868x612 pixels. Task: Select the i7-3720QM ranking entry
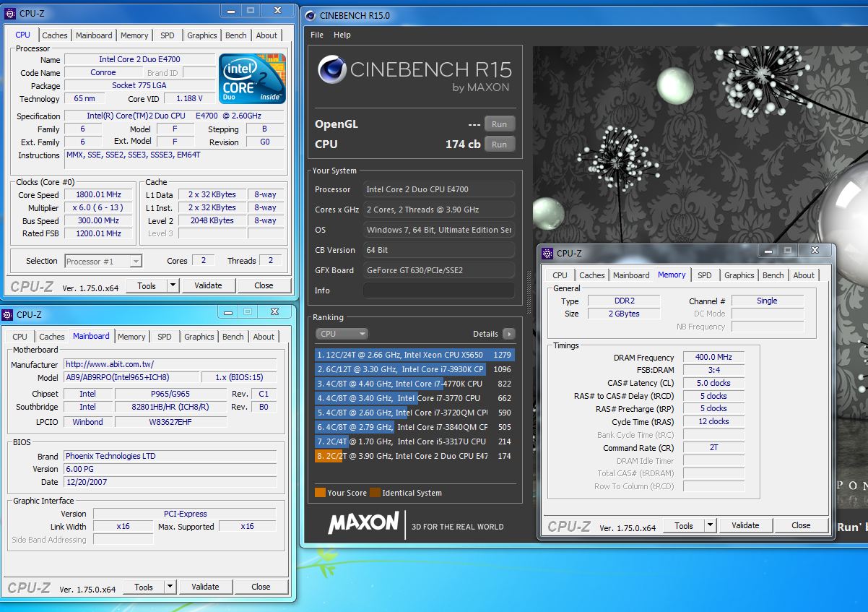(415, 413)
